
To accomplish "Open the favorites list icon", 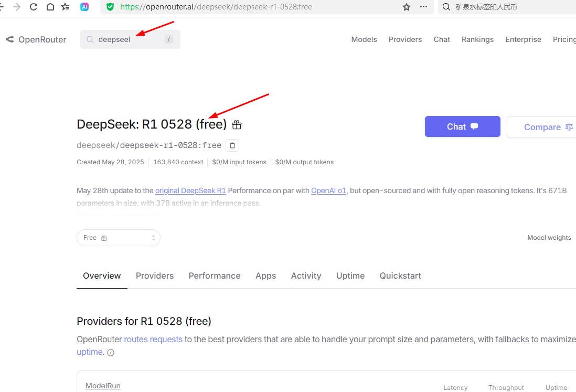I will click(x=65, y=7).
